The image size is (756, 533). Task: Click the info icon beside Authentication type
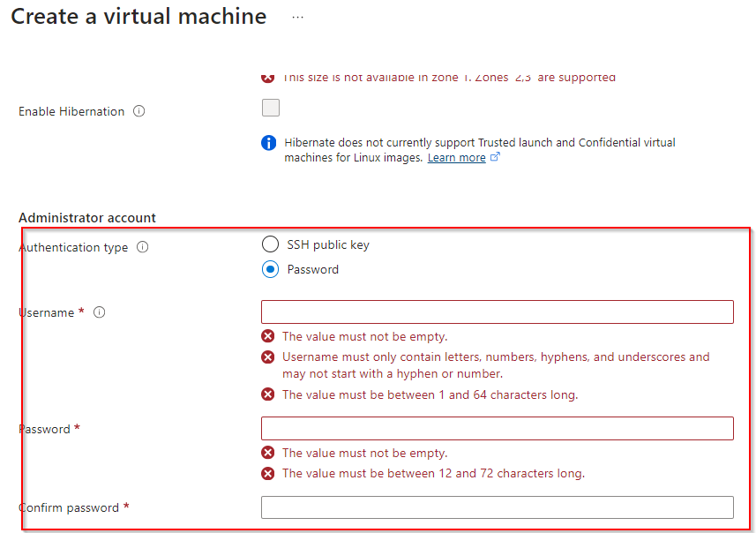tap(142, 248)
